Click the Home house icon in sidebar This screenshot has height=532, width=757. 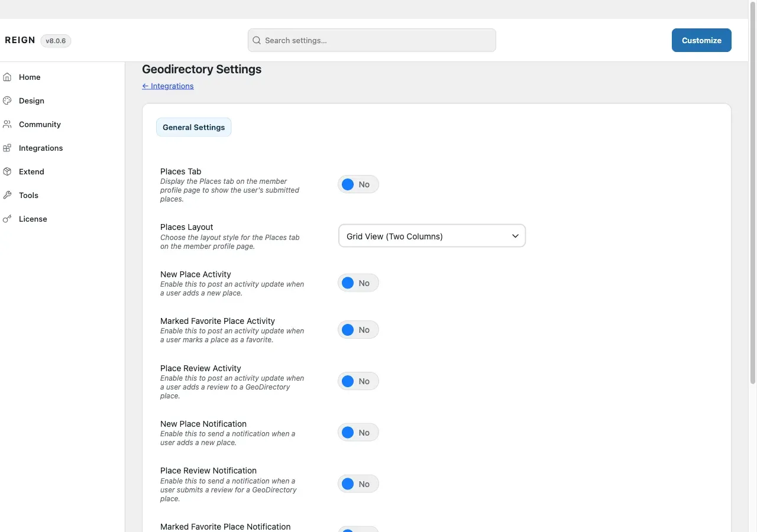click(x=7, y=77)
